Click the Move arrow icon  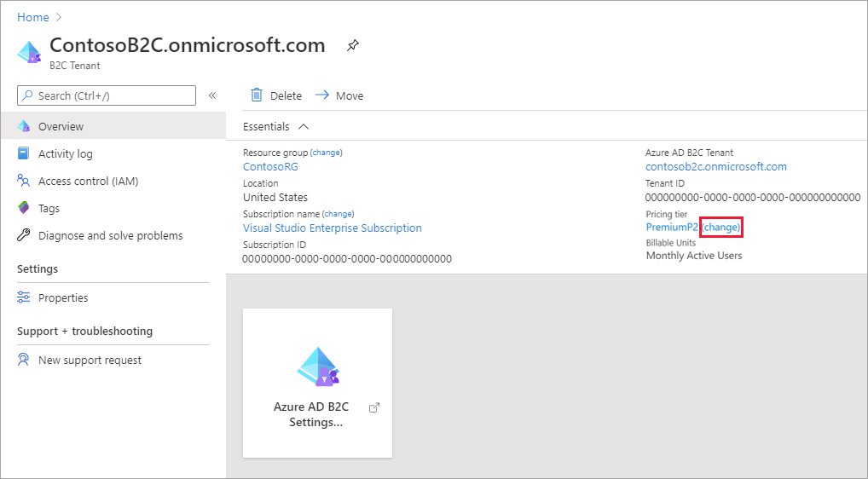[x=322, y=95]
